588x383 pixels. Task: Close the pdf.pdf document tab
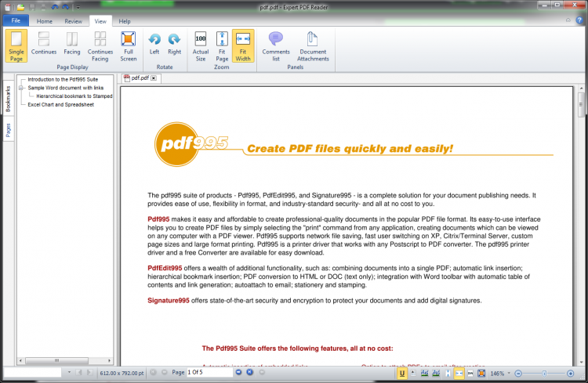tap(154, 78)
